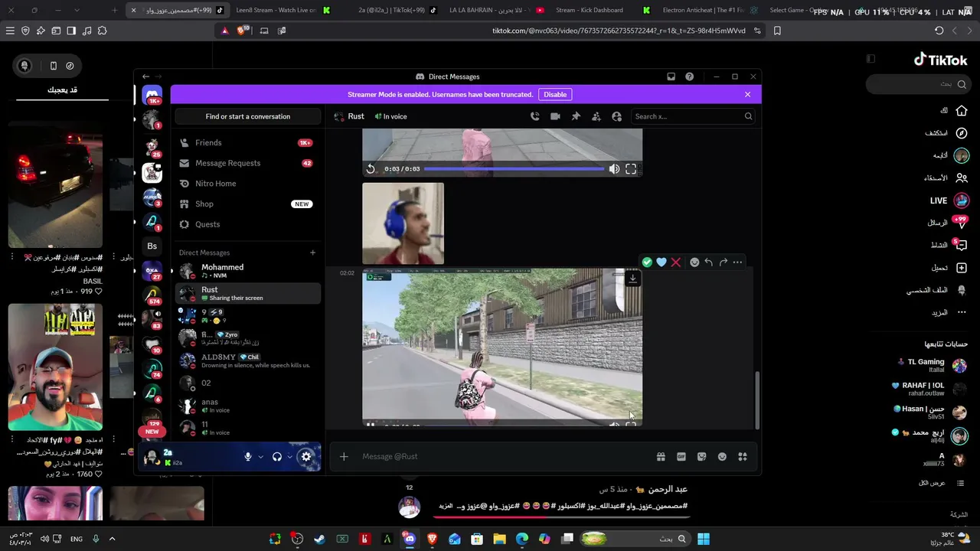Add friends to the DM

coord(596,116)
